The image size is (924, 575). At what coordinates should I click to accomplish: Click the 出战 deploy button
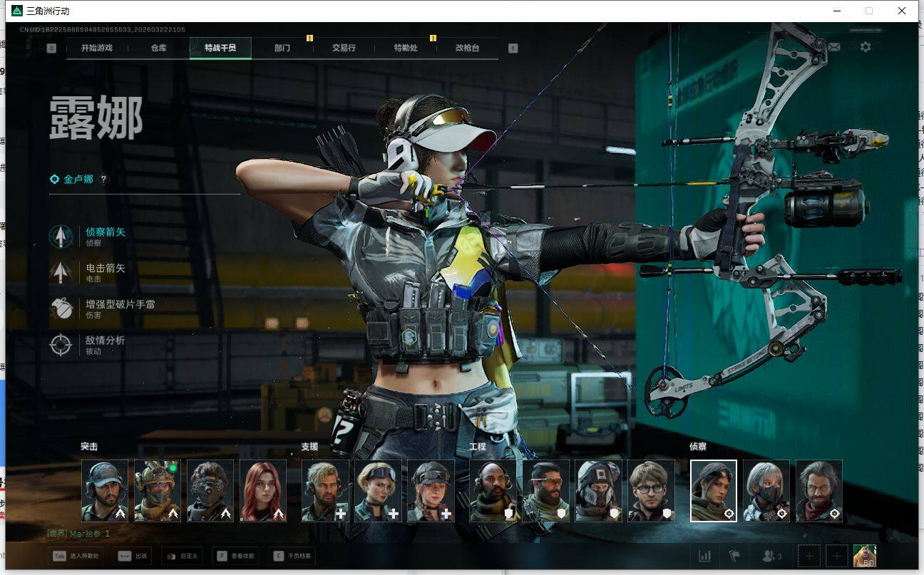(x=132, y=556)
